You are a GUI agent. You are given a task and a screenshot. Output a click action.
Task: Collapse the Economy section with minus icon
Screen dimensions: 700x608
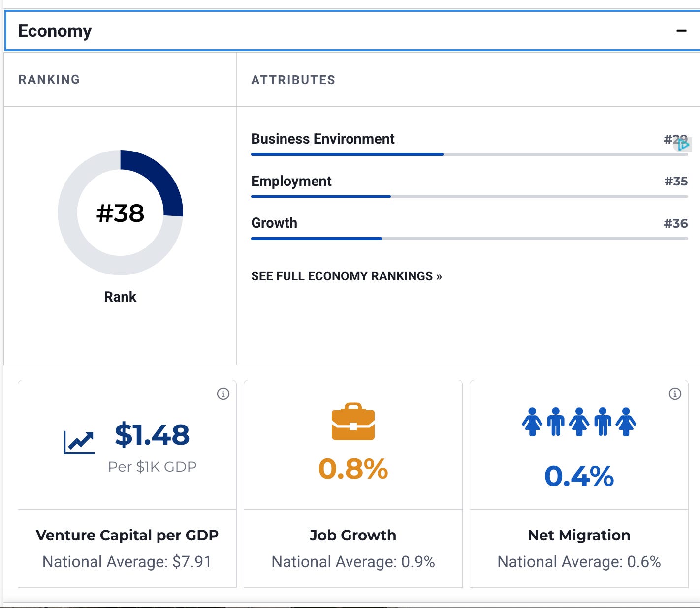(x=681, y=30)
